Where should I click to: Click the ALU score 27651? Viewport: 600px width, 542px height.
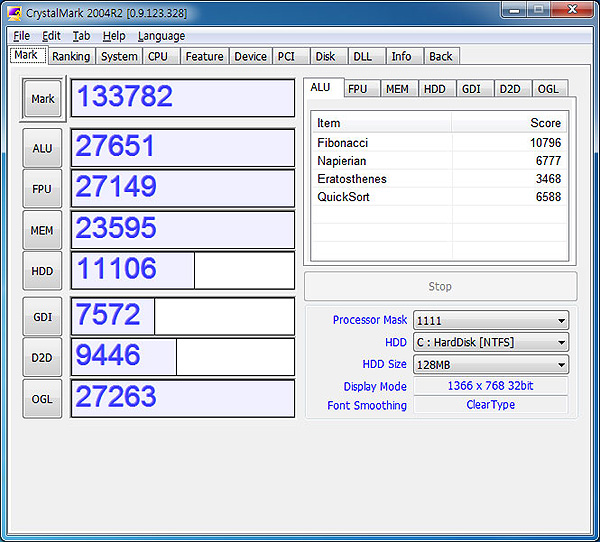point(183,148)
